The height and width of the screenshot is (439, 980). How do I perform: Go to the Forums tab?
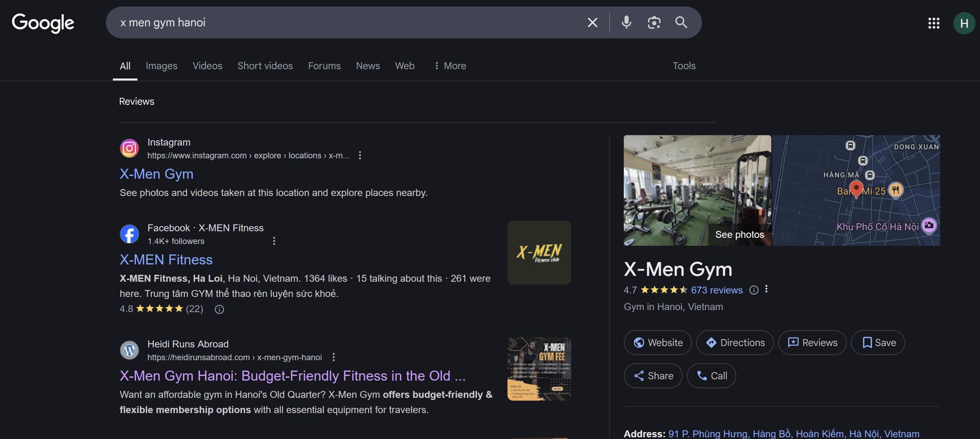pyautogui.click(x=324, y=66)
